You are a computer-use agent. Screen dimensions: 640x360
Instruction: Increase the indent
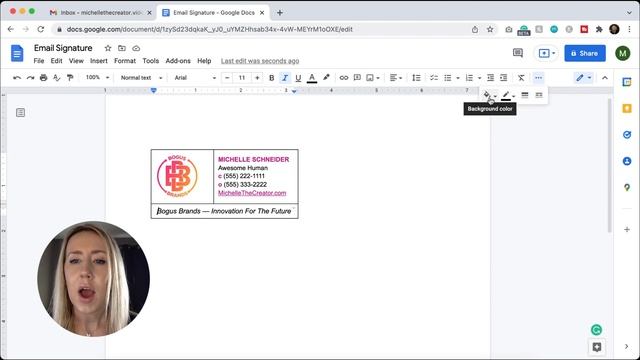[x=504, y=78]
